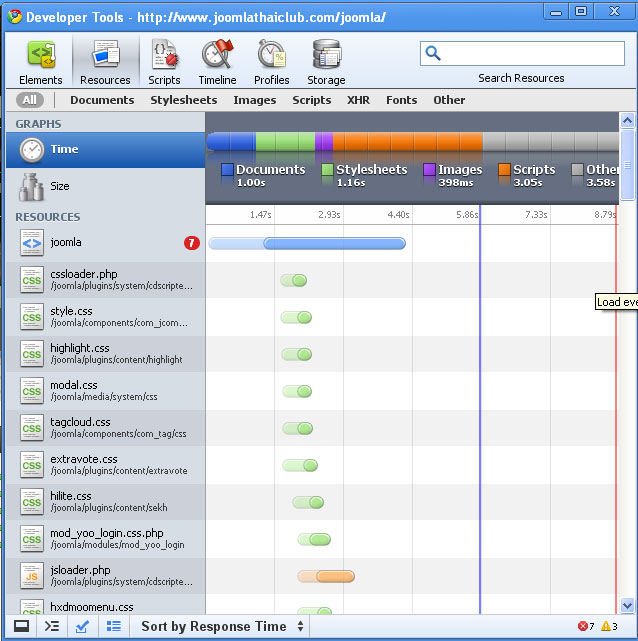Viewport: 638px width, 641px height.
Task: Click the Search Resources input field
Action: [x=522, y=53]
